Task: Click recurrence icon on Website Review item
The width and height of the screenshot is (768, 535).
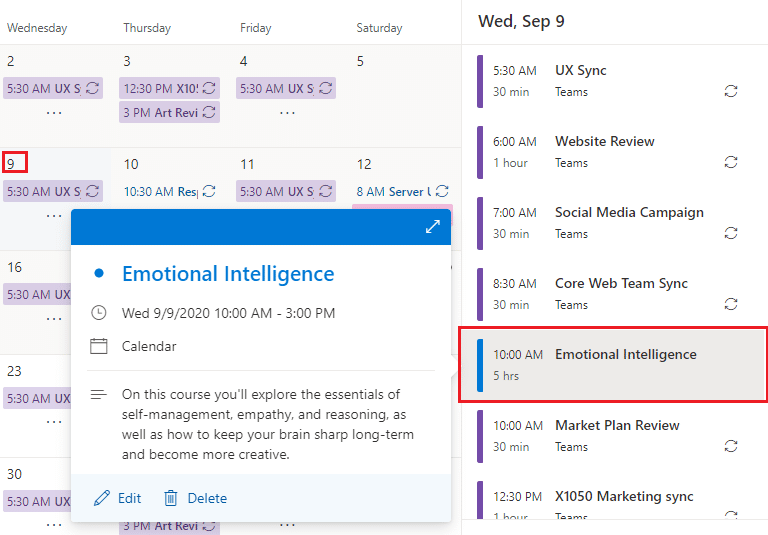Action: coord(731,162)
